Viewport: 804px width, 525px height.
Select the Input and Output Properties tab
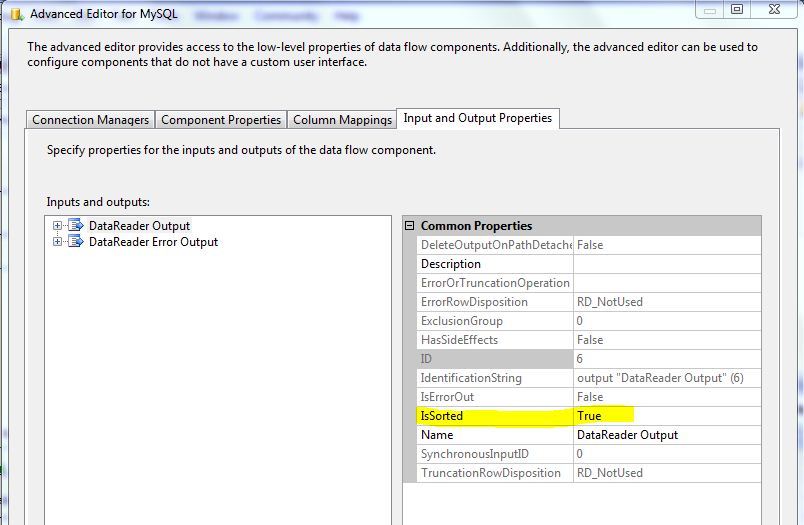[477, 118]
